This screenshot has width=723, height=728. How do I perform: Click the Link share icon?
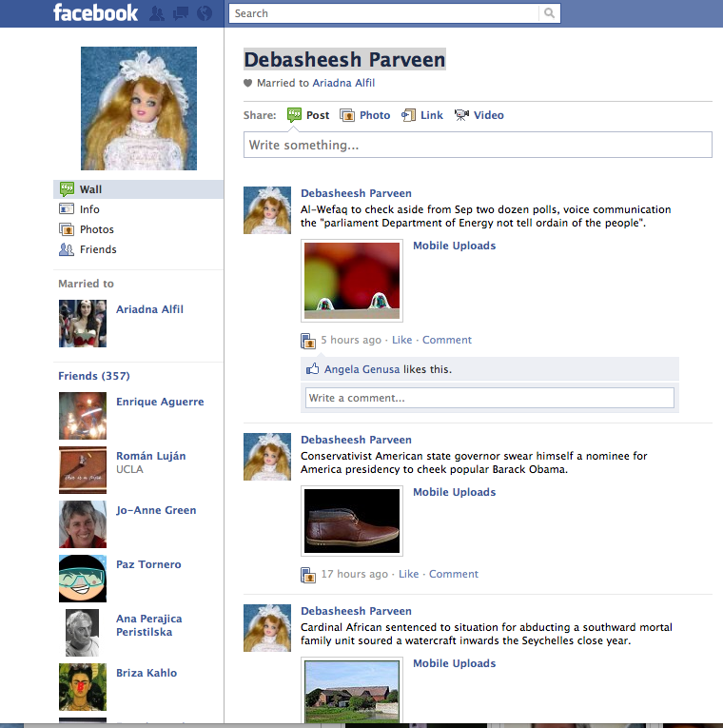[408, 115]
